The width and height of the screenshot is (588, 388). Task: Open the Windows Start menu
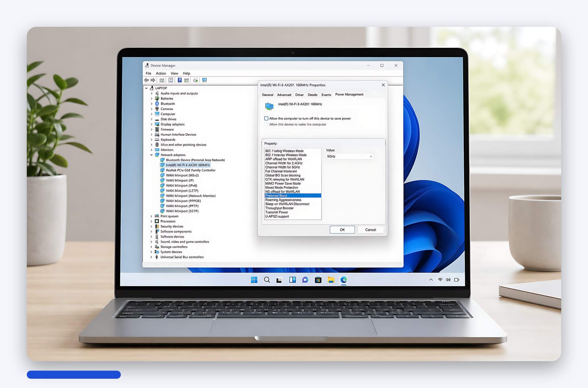[x=254, y=280]
